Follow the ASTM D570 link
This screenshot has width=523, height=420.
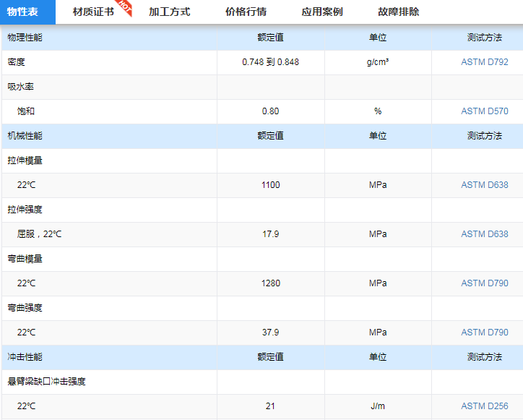[484, 111]
